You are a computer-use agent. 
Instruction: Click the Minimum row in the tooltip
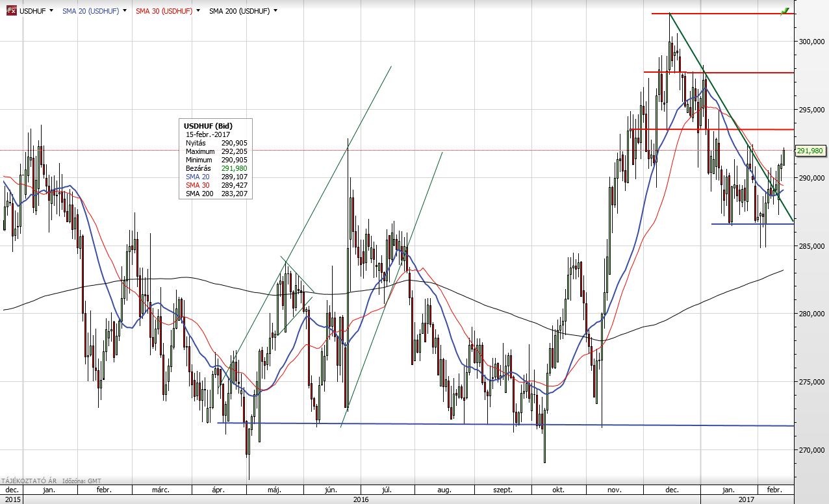[216, 160]
